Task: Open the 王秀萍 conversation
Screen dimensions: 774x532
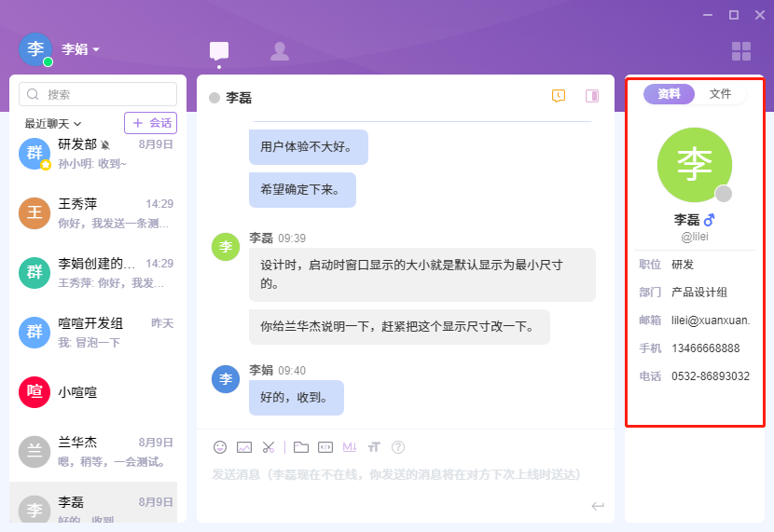Action: (x=98, y=213)
